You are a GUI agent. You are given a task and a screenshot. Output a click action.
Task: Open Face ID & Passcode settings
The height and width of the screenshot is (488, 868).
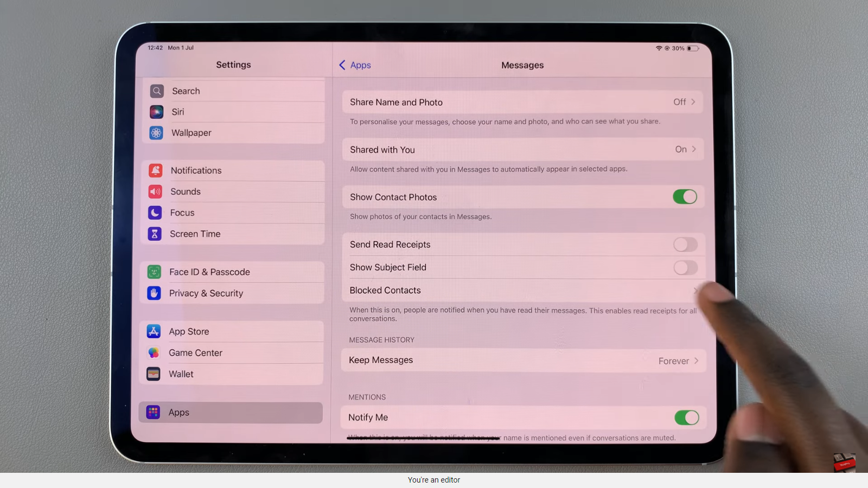(x=233, y=272)
